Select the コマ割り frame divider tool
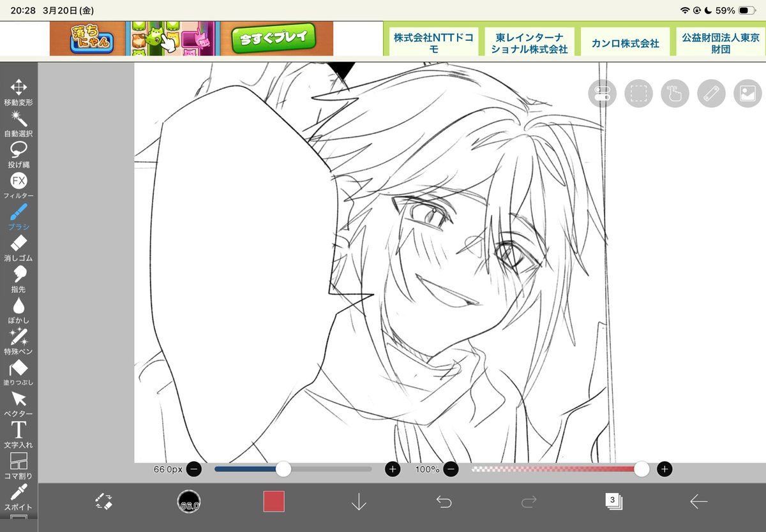766x532 pixels. 19,466
